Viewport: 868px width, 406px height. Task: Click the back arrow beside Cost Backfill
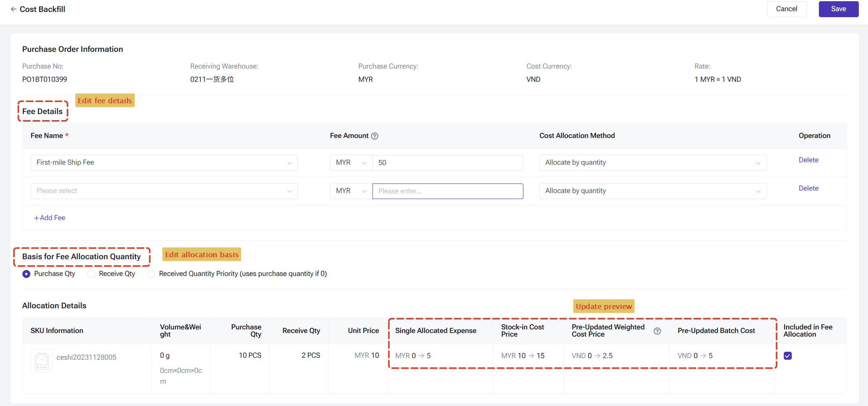point(14,9)
